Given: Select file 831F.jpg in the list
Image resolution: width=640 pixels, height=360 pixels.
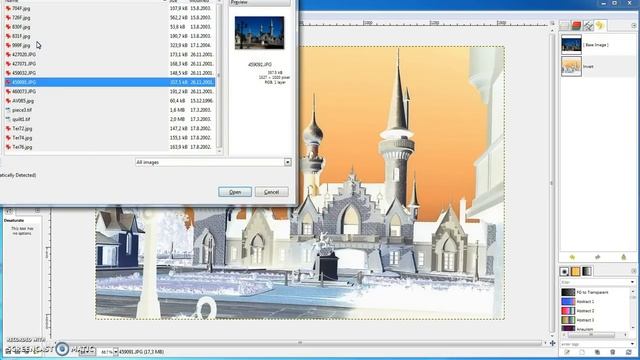Looking at the screenshot, I should tap(109, 36).
